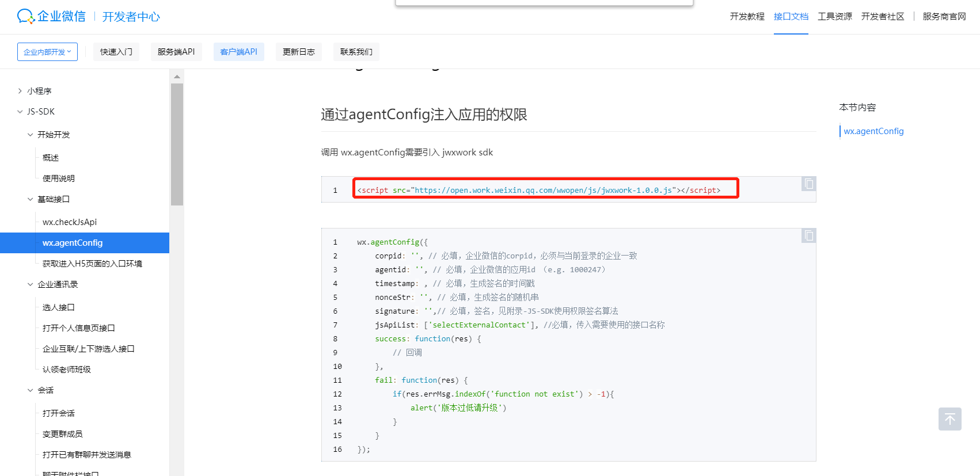Click the 本节内容 label
This screenshot has height=476, width=980.
tap(857, 108)
